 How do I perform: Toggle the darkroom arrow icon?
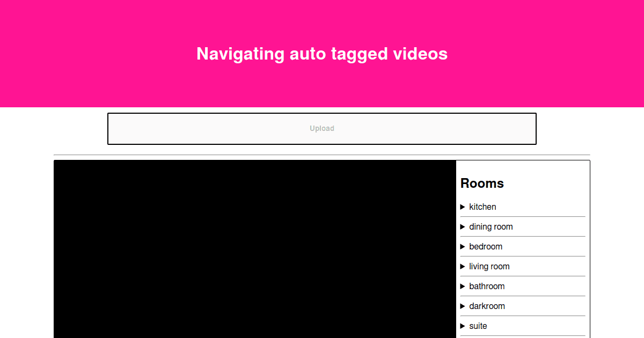[463, 306]
